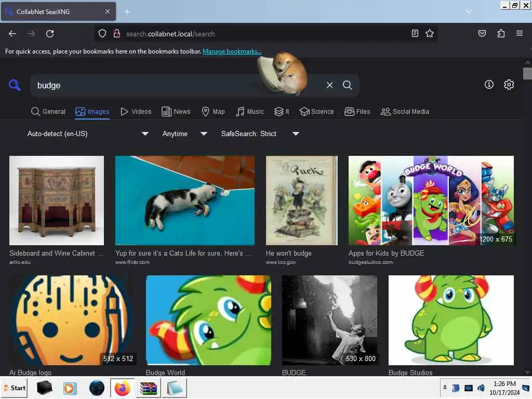The image size is (532, 399).
Task: Open the Budge Studios full monster image
Action: [451, 320]
